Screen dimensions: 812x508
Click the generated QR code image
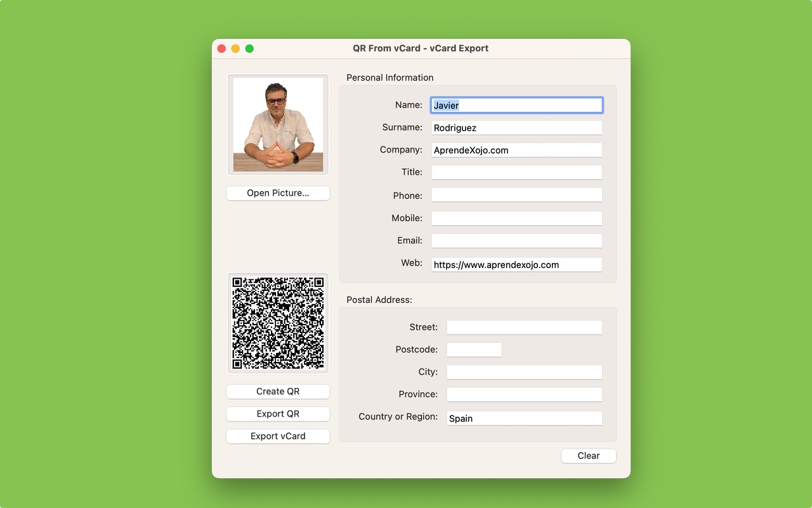click(278, 323)
